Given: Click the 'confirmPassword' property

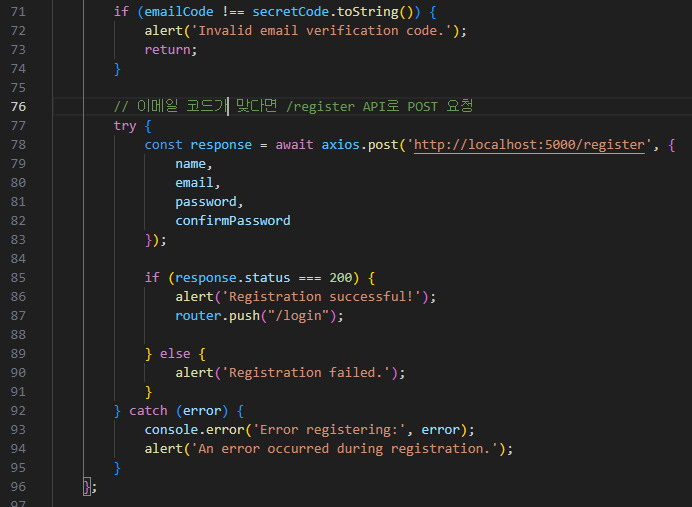Looking at the screenshot, I should pos(233,221).
